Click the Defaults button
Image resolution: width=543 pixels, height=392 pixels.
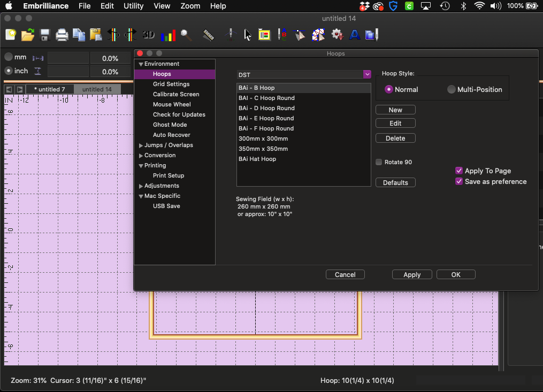coord(395,182)
